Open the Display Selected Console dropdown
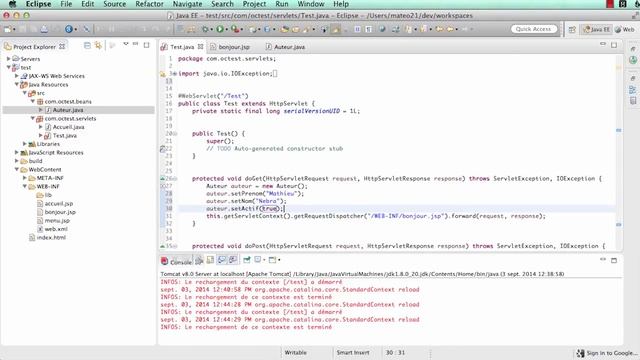The width and height of the screenshot is (640, 360). [264, 260]
